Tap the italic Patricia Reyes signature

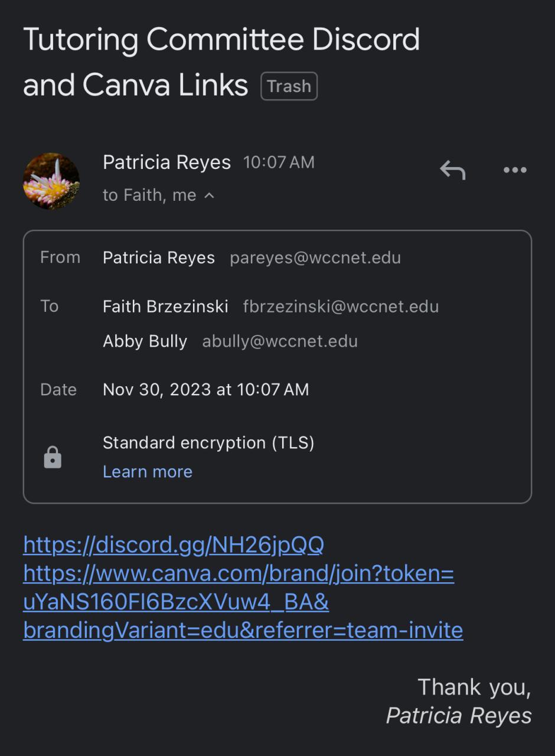click(459, 716)
